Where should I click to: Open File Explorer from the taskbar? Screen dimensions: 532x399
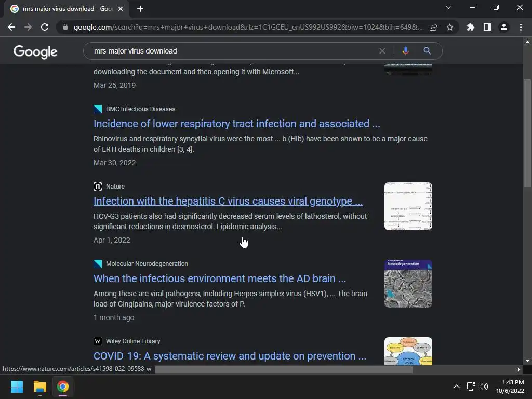(x=39, y=387)
